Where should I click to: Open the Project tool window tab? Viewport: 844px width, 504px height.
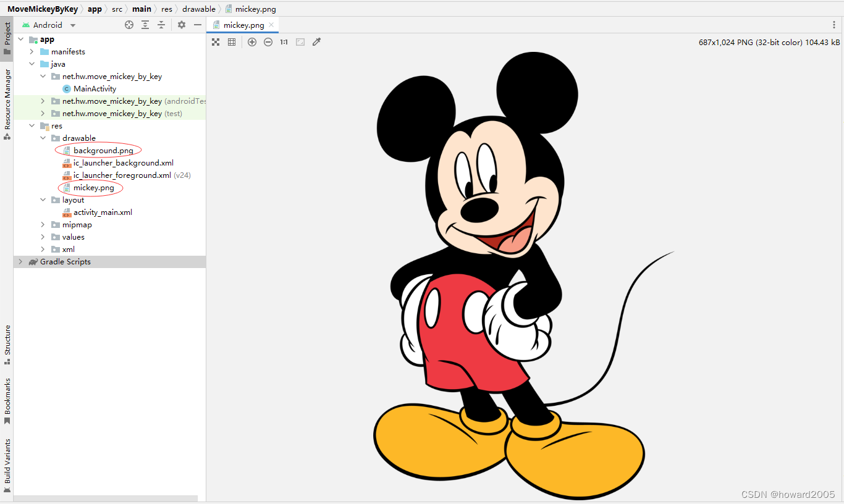[7, 38]
